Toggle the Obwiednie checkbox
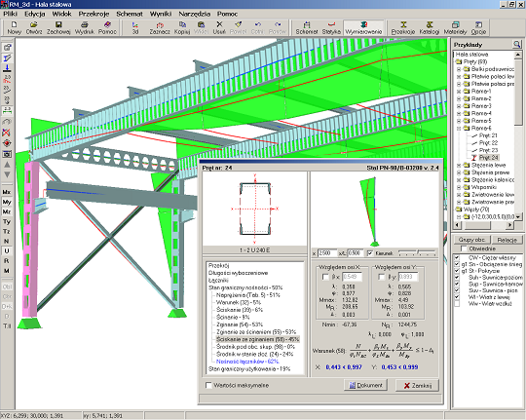The width and height of the screenshot is (526, 420). (464, 248)
